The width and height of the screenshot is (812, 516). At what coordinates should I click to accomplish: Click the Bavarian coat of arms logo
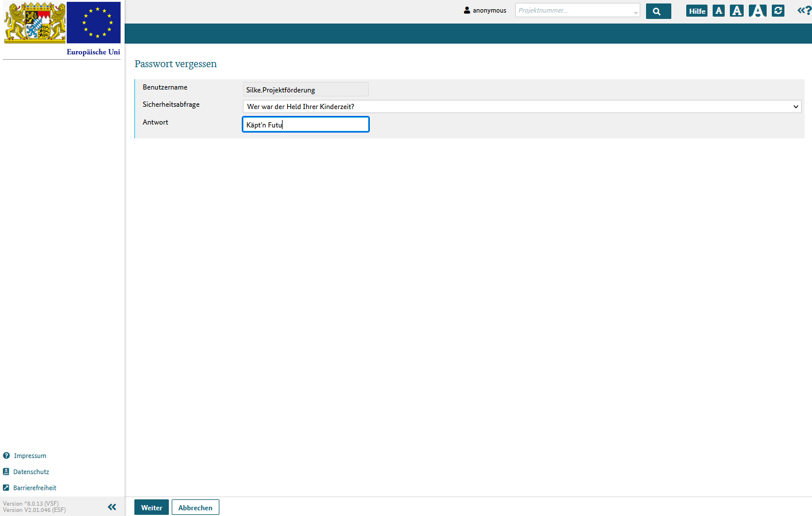point(35,22)
